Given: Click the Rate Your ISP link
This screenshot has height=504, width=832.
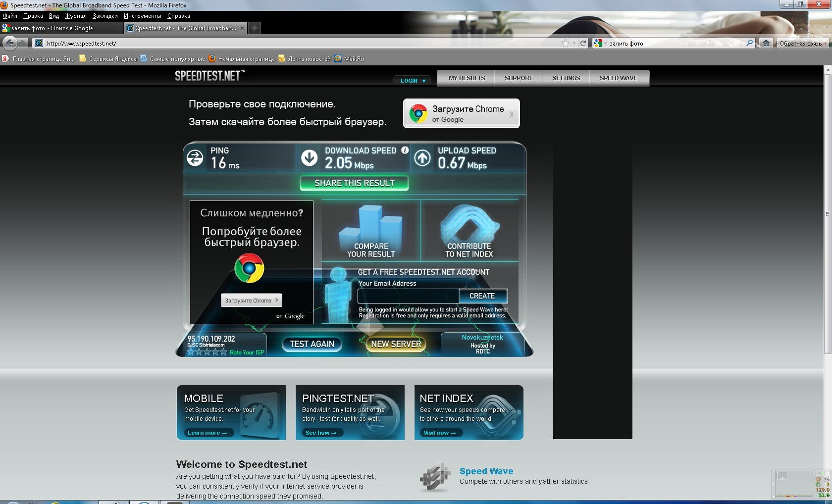Looking at the screenshot, I should 247,353.
